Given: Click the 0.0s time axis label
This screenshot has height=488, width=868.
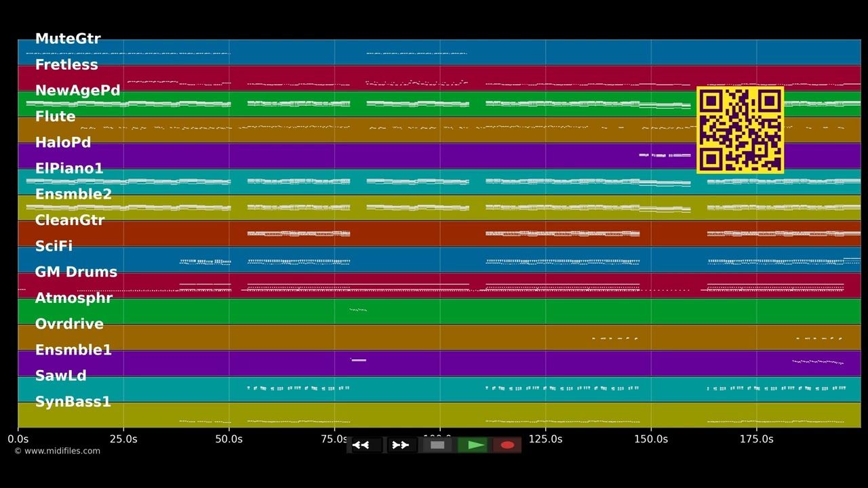Looking at the screenshot, I should pos(18,439).
